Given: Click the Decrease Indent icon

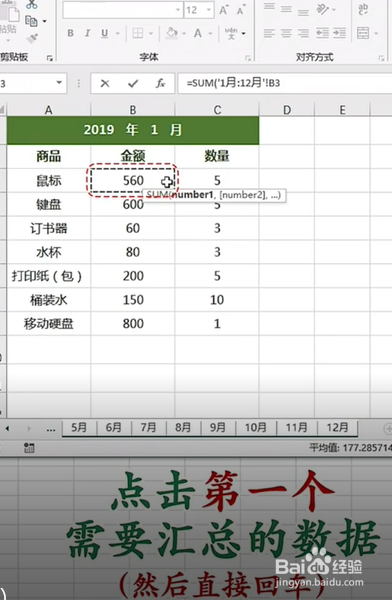Looking at the screenshot, I should 322,33.
